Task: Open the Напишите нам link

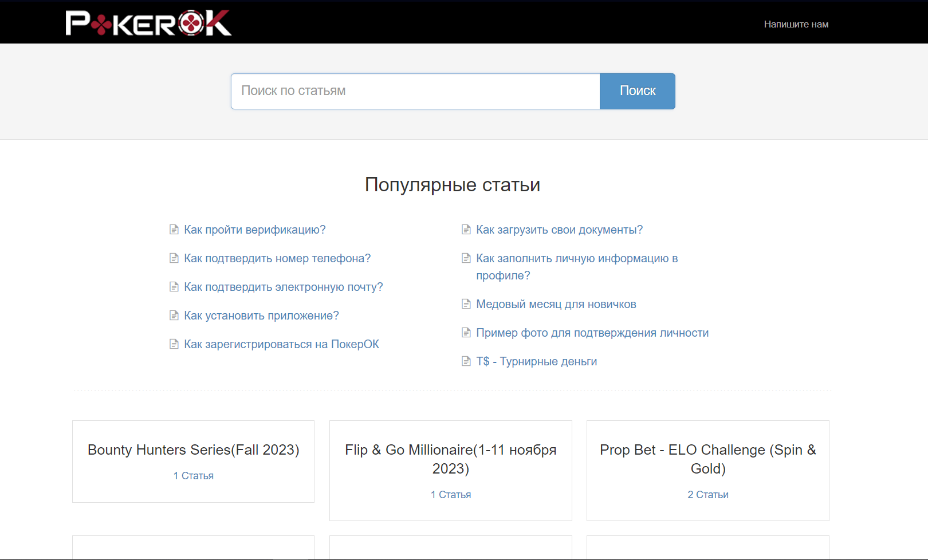Action: tap(796, 24)
